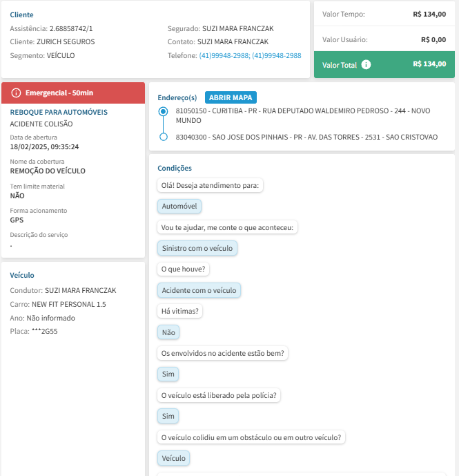
Task: Click the Acidente com o veículo chip
Action: (x=199, y=290)
